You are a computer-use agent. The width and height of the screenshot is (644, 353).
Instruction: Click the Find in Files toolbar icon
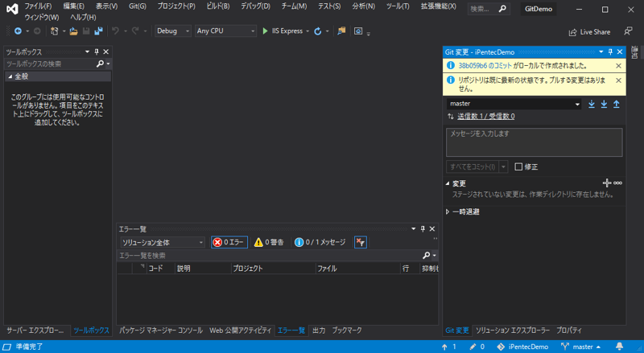point(341,31)
